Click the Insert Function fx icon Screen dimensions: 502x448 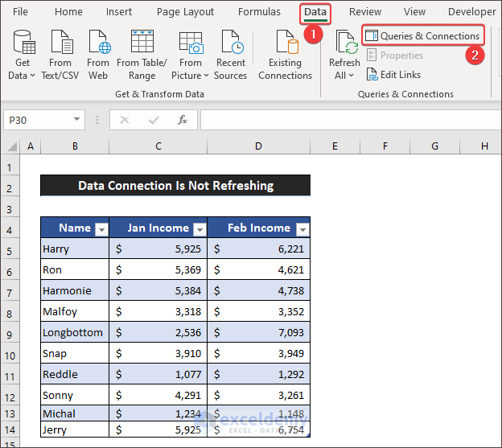pos(183,120)
